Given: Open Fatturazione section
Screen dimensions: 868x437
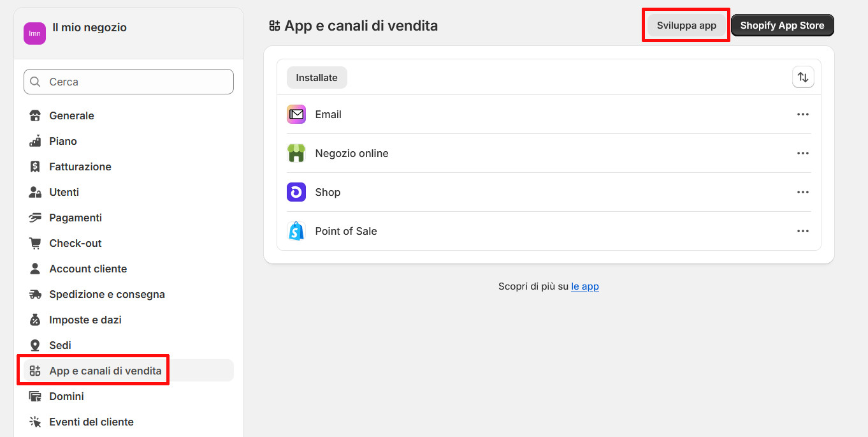Looking at the screenshot, I should (x=129, y=167).
